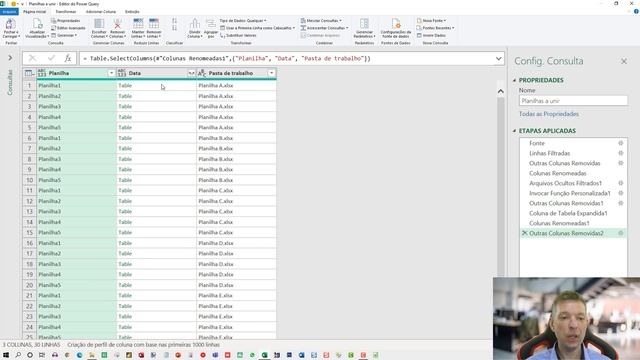Open Mesclar Consultas dropdown
The width and height of the screenshot is (640, 360).
322,20
